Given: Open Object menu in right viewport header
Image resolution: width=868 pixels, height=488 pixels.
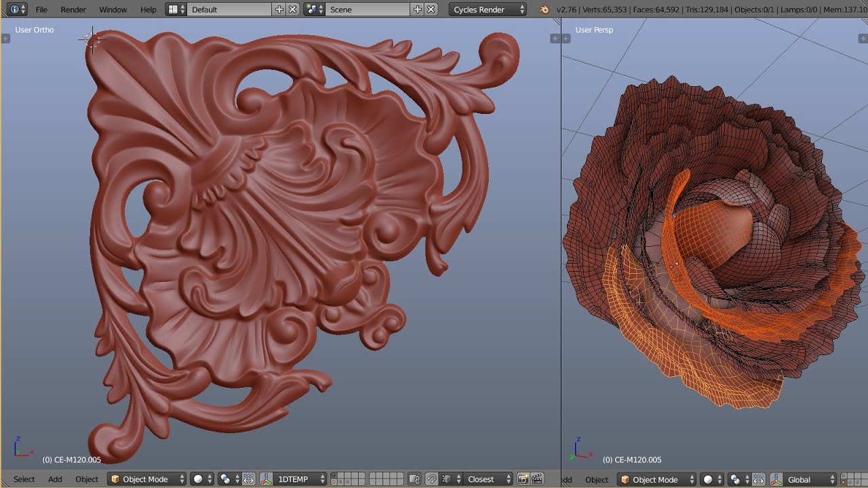Looking at the screenshot, I should (x=597, y=479).
